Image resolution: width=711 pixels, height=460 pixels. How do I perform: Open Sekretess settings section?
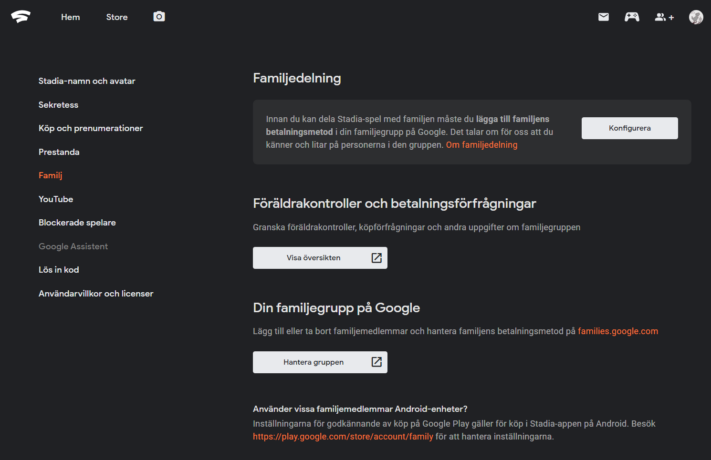[58, 105]
